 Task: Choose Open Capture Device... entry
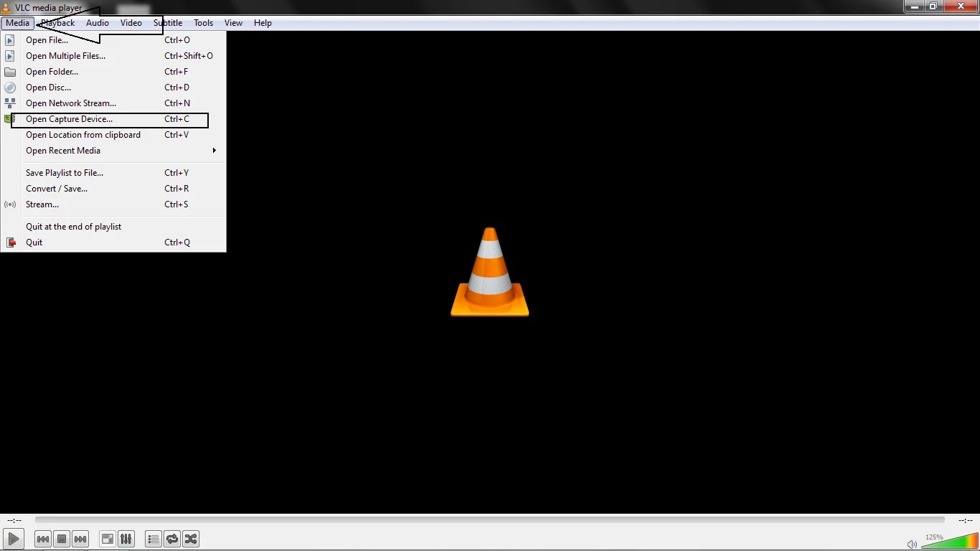(113, 119)
